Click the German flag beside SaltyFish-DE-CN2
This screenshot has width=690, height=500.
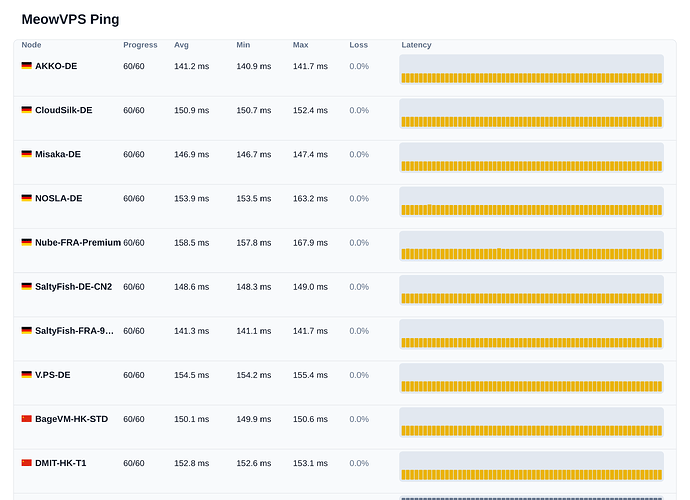pyautogui.click(x=26, y=286)
